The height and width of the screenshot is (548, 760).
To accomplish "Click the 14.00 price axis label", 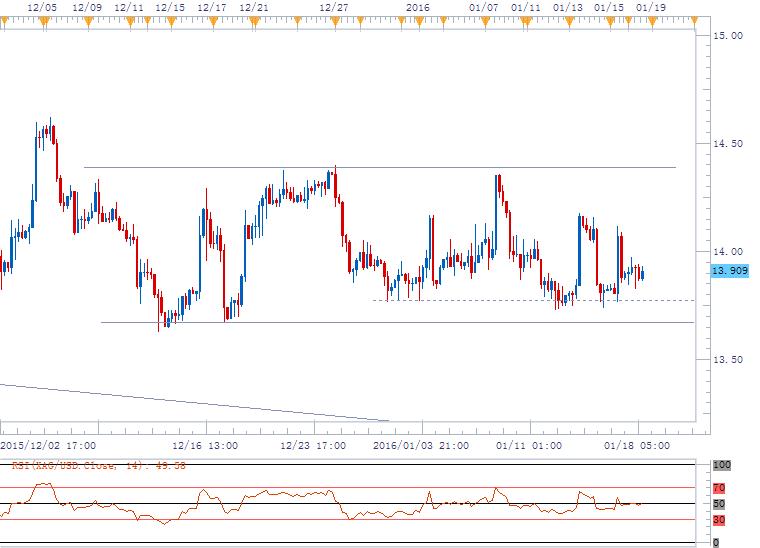I will tap(728, 251).
